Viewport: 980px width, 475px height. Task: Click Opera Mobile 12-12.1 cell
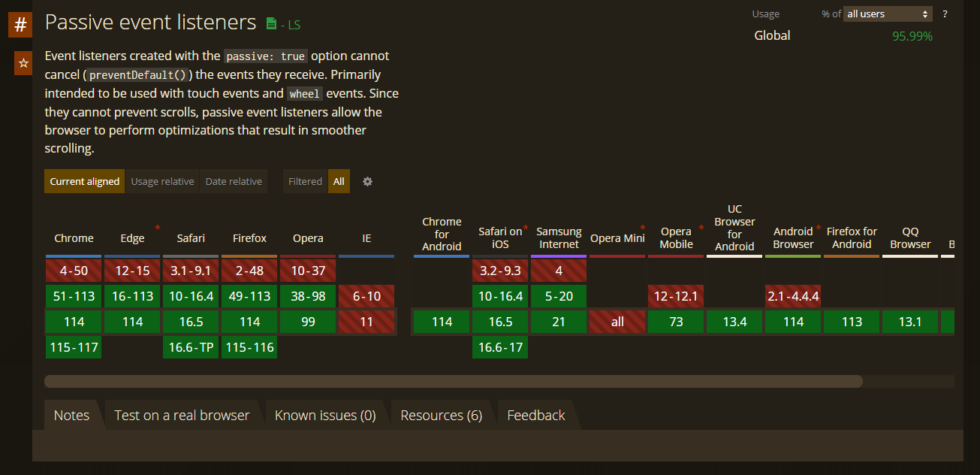(676, 296)
